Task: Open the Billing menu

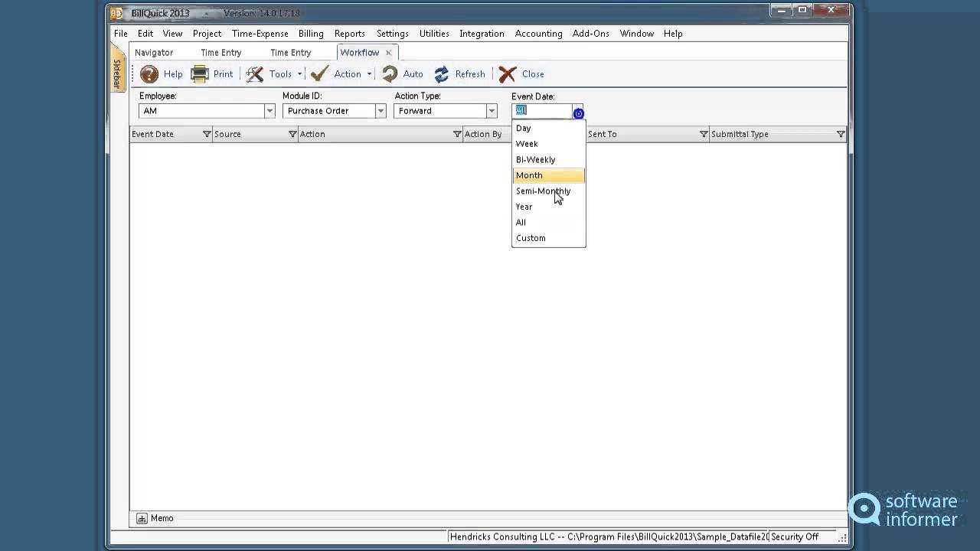Action: click(x=311, y=34)
